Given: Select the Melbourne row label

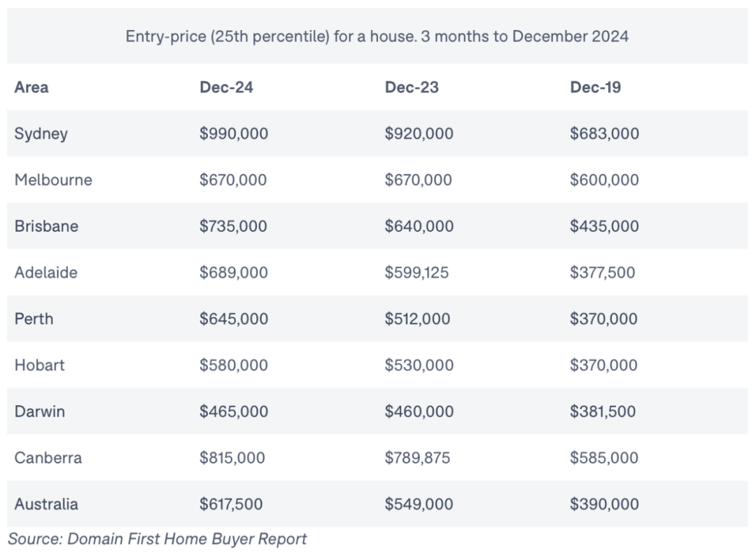Looking at the screenshot, I should pos(53,180).
